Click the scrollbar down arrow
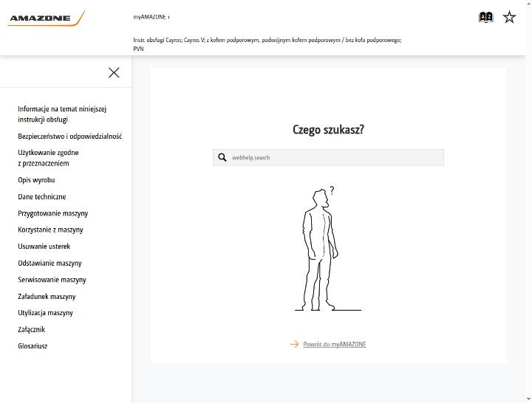532x403 pixels. click(x=528, y=399)
